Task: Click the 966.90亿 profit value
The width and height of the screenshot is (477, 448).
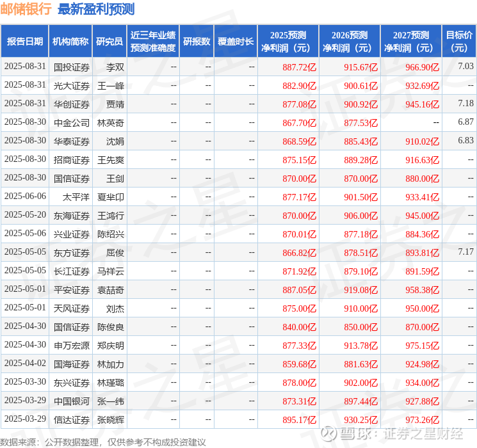Action: coord(422,67)
